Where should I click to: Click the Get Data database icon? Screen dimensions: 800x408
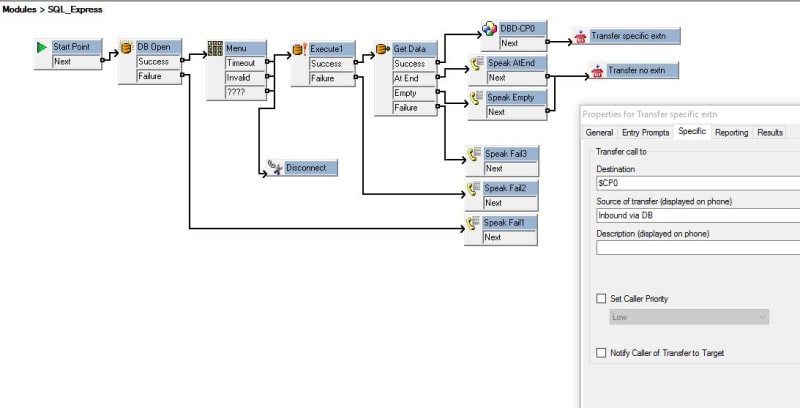click(383, 49)
